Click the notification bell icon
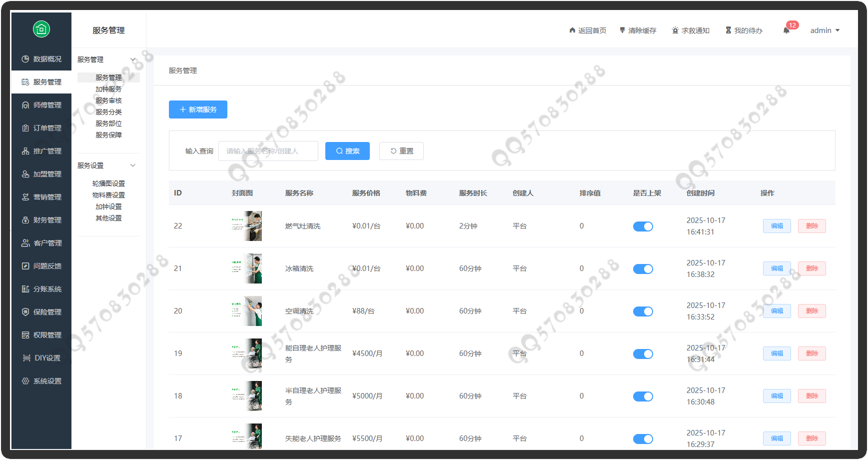Image resolution: width=868 pixels, height=460 pixels. [786, 30]
